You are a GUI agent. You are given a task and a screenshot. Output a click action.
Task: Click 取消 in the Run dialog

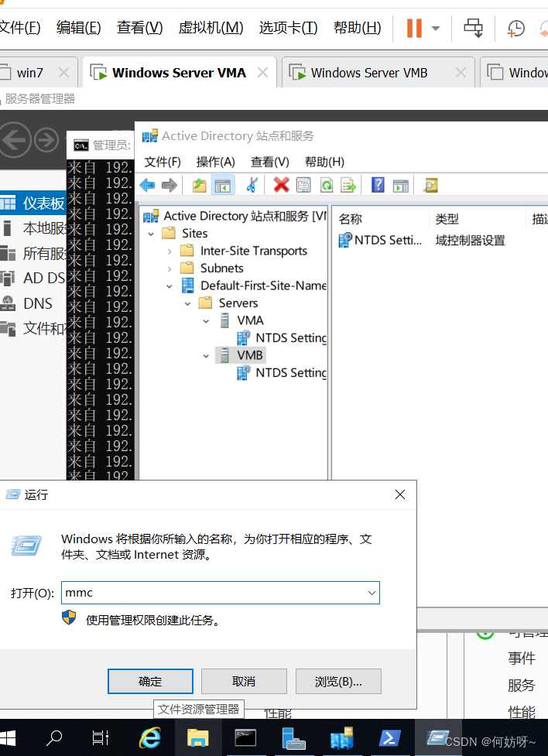(244, 681)
